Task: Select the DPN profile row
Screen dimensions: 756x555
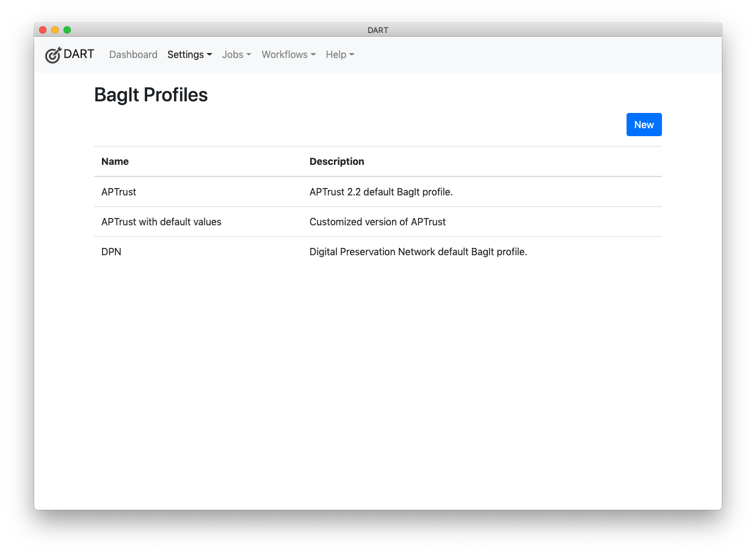Action: tap(111, 252)
